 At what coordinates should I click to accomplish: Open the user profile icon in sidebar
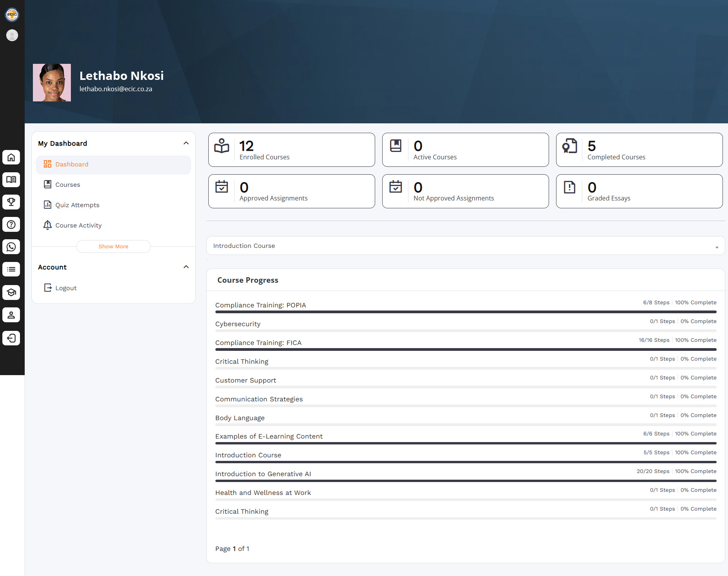point(11,315)
